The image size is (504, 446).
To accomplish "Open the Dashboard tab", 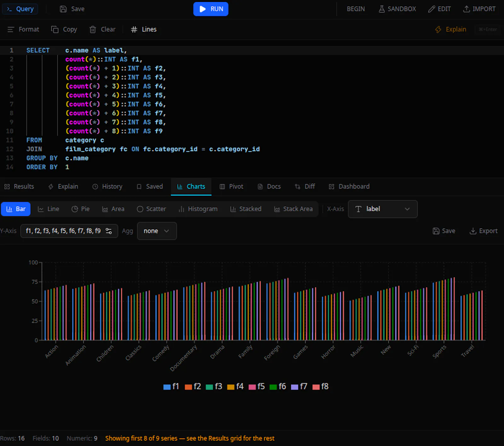I will (x=349, y=187).
